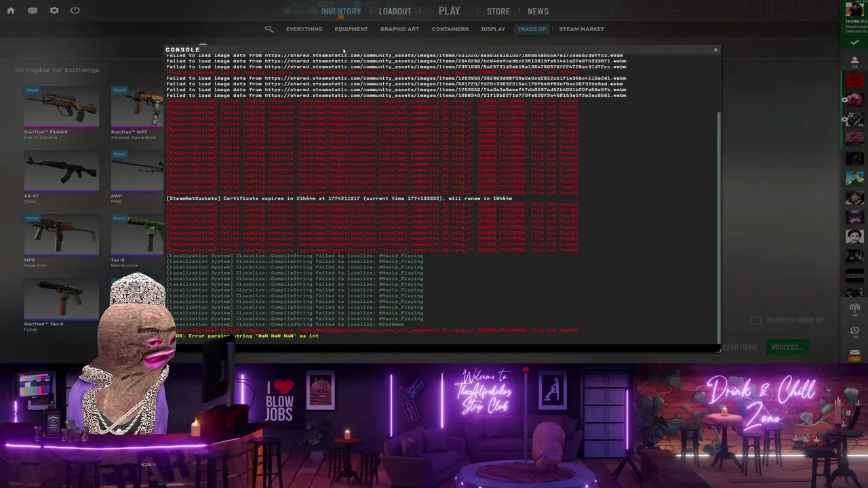Open the Store tab
This screenshot has width=868, height=488.
[x=498, y=12]
